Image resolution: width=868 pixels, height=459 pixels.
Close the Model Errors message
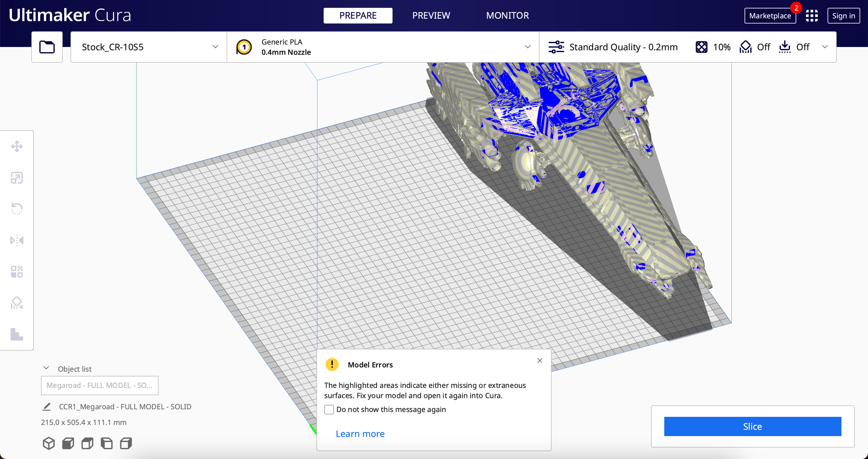539,360
